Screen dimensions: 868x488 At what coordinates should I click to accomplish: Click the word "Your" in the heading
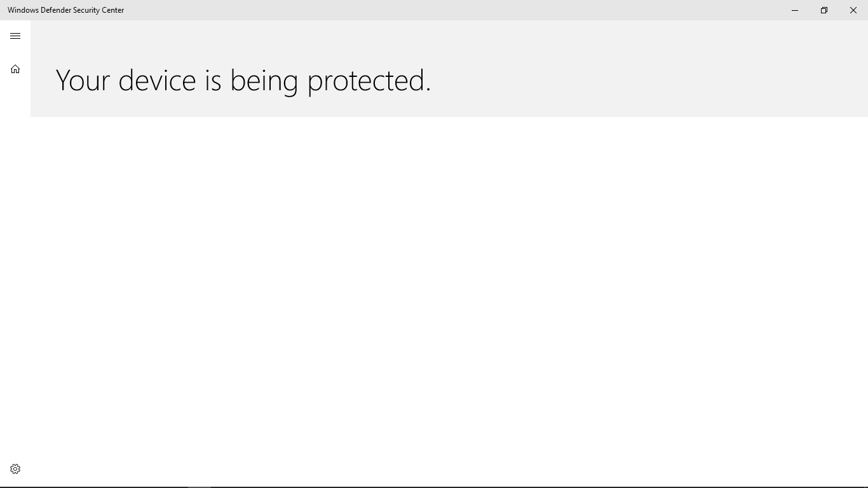coord(83,81)
